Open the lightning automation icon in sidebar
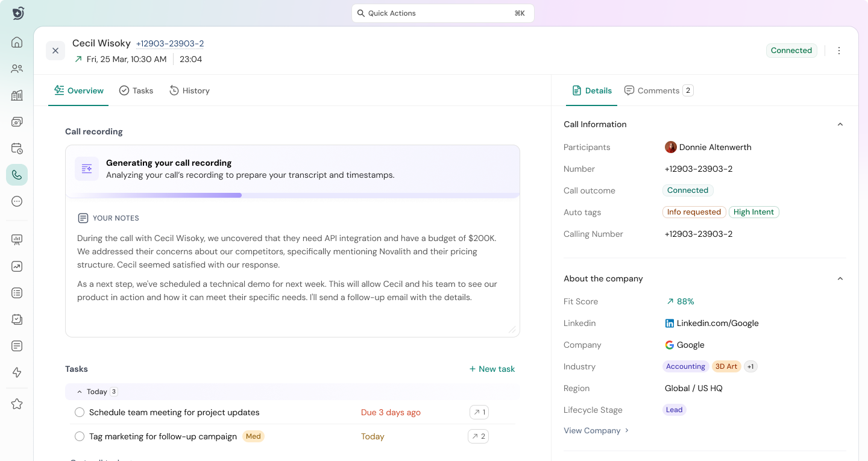 point(17,372)
